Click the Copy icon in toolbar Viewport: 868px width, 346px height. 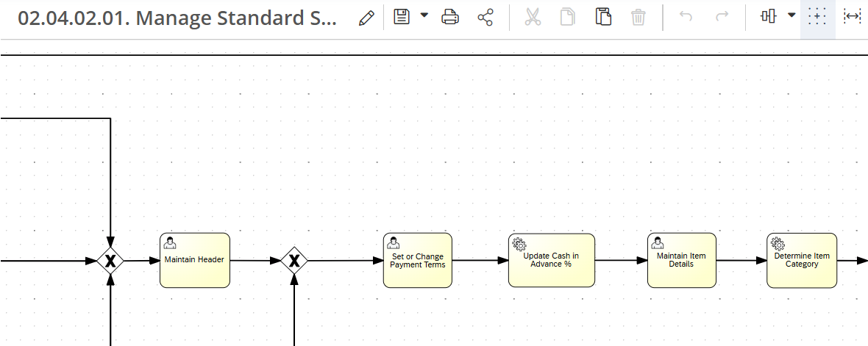tap(568, 18)
